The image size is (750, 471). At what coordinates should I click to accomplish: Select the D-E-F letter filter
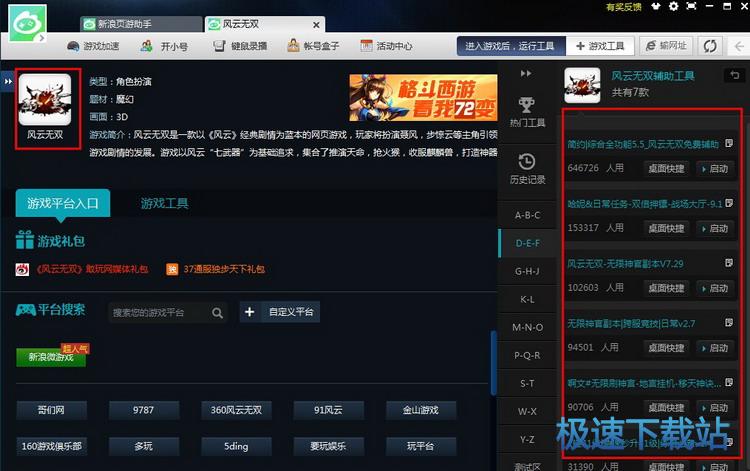[x=528, y=243]
